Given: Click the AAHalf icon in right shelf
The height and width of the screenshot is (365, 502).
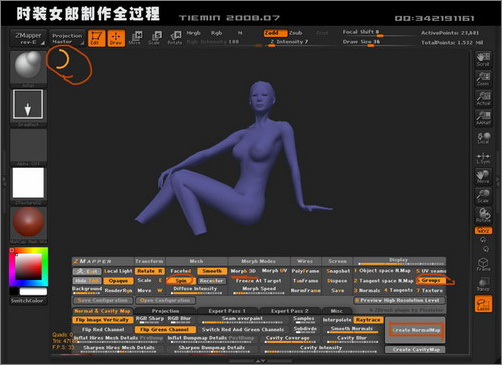Looking at the screenshot, I should tap(483, 118).
